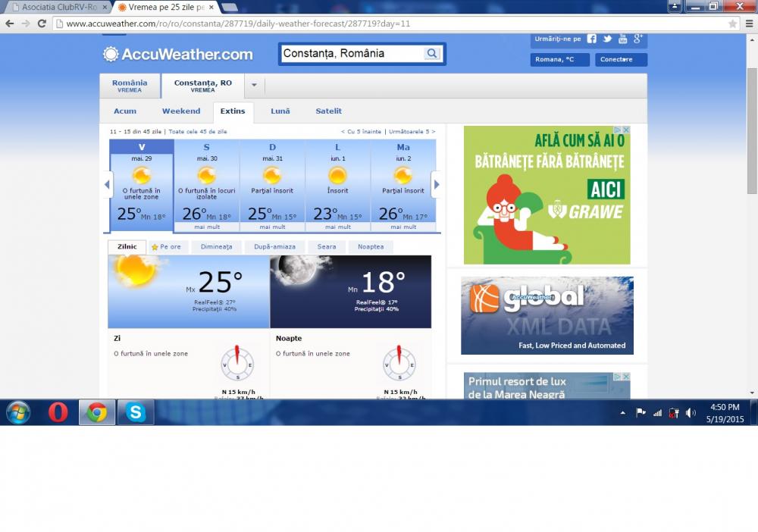Click the search magnifier icon in the location box
The image size is (758, 532).
431,54
